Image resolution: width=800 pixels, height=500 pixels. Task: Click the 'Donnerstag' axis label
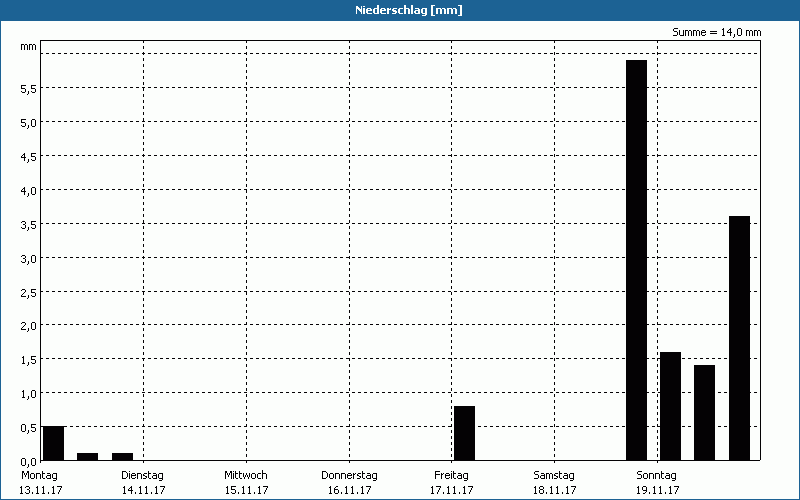[349, 476]
